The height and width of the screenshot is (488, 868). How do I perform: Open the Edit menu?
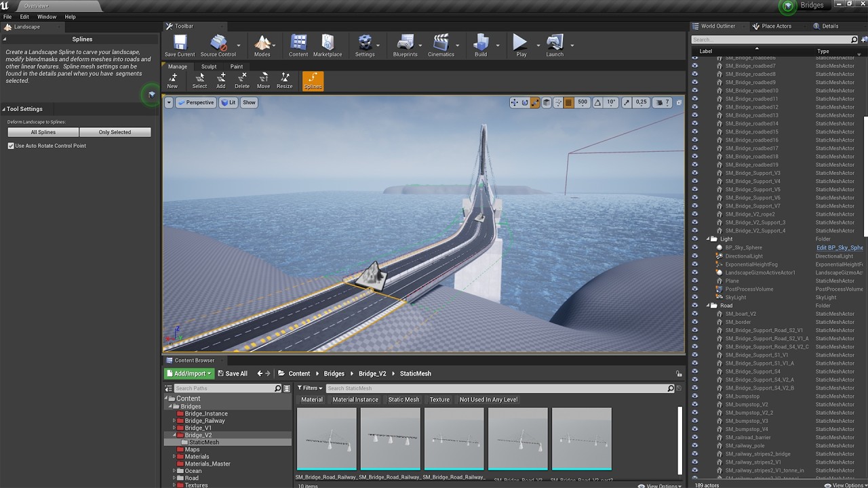(24, 16)
